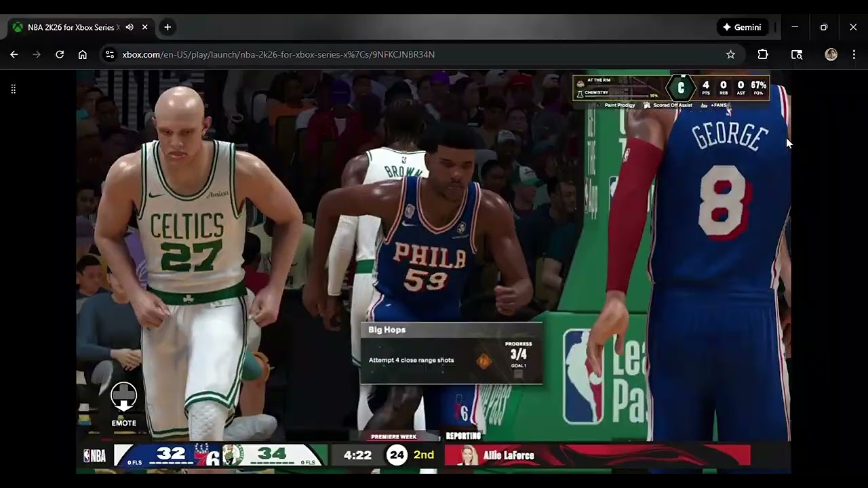Restore down the browser window
The width and height of the screenshot is (868, 488).
[x=824, y=27]
